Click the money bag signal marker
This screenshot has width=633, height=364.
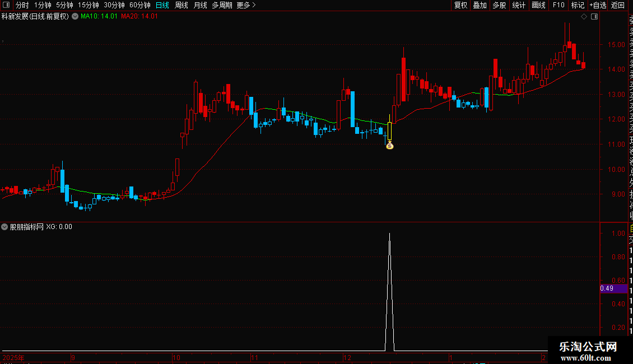tap(389, 146)
